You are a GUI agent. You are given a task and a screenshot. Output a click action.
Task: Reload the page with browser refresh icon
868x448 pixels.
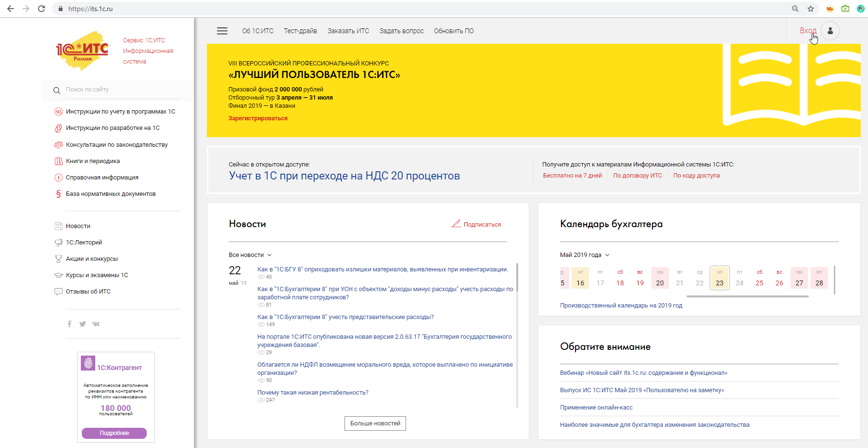[x=41, y=9]
